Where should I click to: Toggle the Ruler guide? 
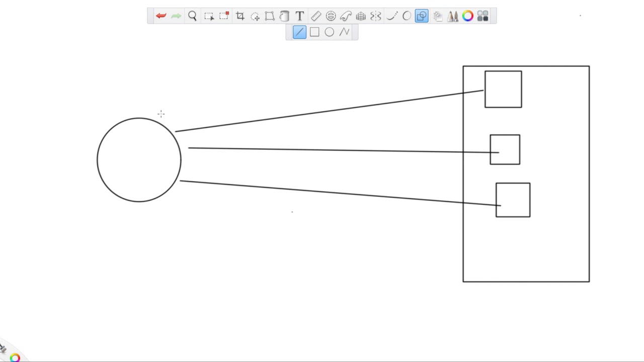click(x=316, y=16)
